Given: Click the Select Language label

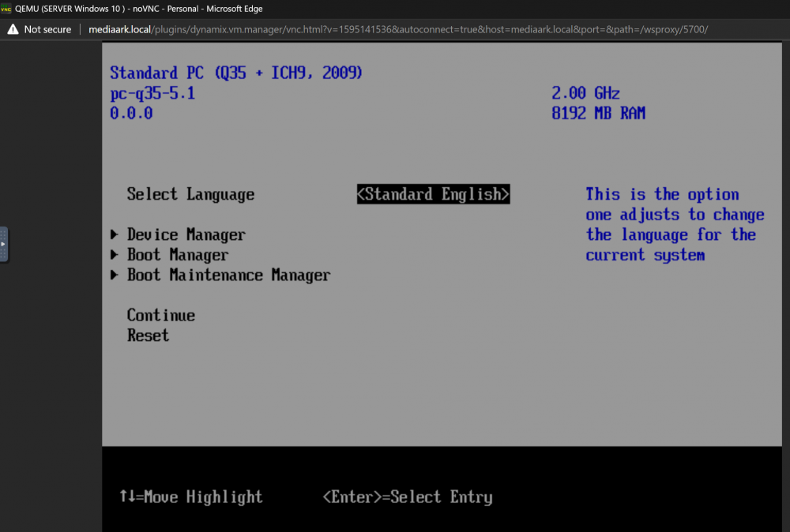Looking at the screenshot, I should [x=190, y=195].
